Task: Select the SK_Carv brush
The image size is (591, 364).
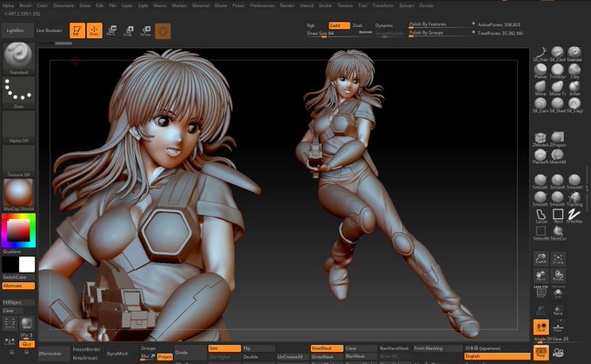Action: pos(541,105)
